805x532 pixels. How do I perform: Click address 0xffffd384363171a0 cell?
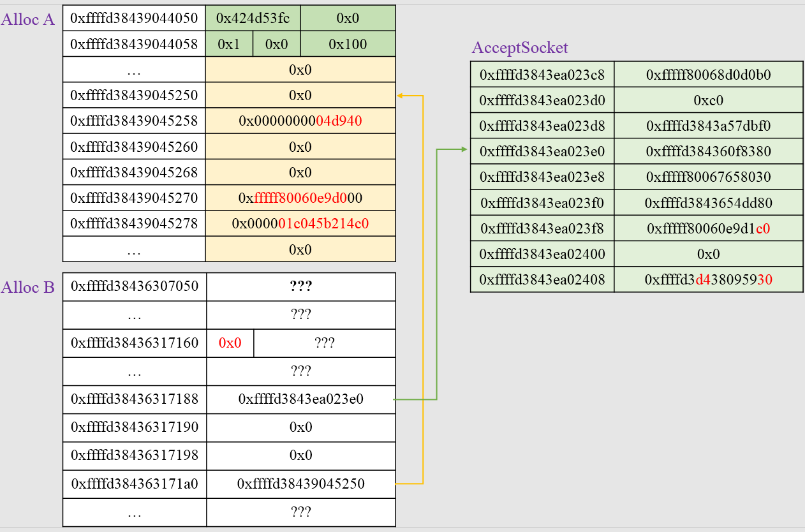point(135,484)
